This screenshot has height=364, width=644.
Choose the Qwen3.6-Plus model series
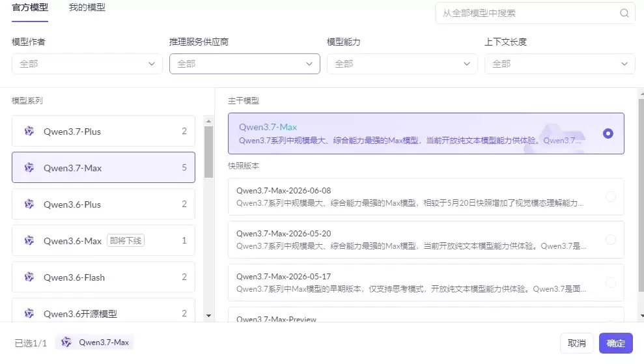click(104, 204)
